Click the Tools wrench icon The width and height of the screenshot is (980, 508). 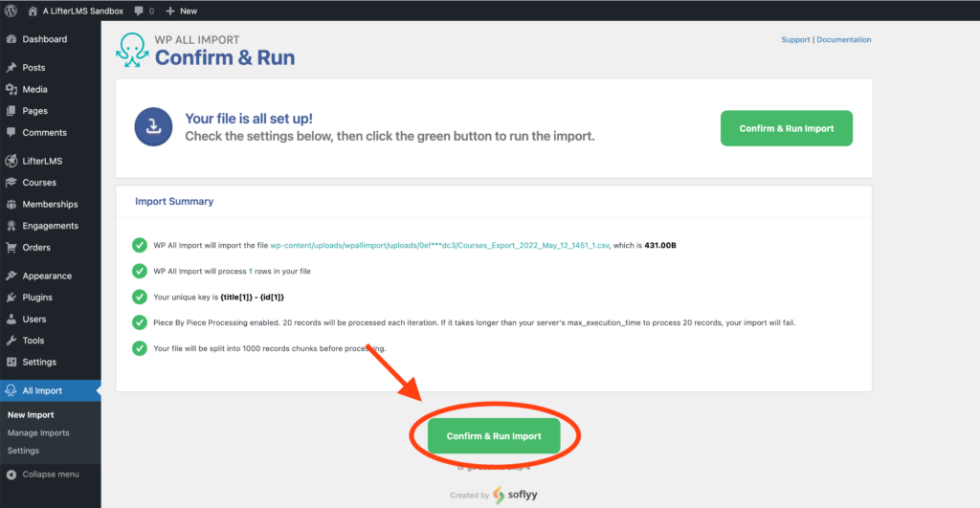coord(11,341)
